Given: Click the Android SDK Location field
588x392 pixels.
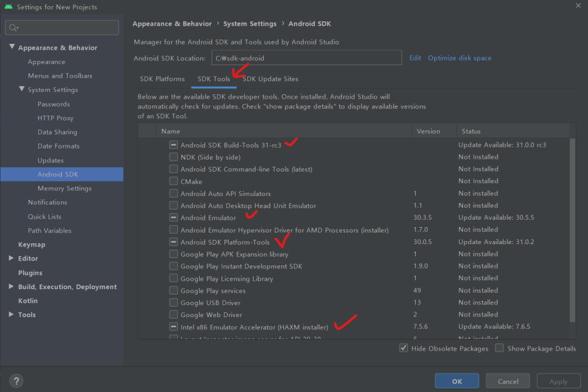Looking at the screenshot, I should (x=306, y=58).
